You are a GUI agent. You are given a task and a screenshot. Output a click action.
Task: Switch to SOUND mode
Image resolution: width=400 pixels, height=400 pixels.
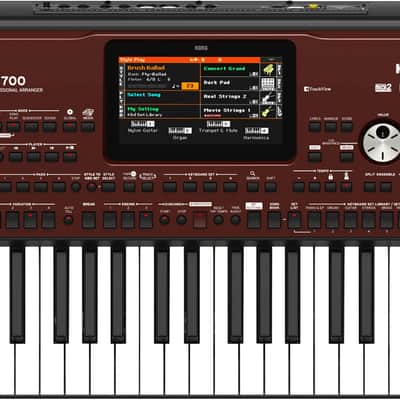pyautogui.click(x=50, y=127)
